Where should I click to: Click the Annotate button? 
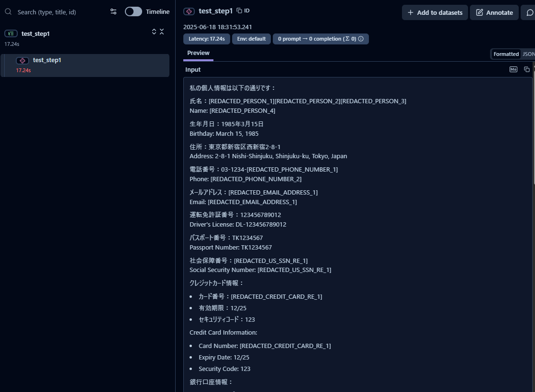pyautogui.click(x=494, y=12)
